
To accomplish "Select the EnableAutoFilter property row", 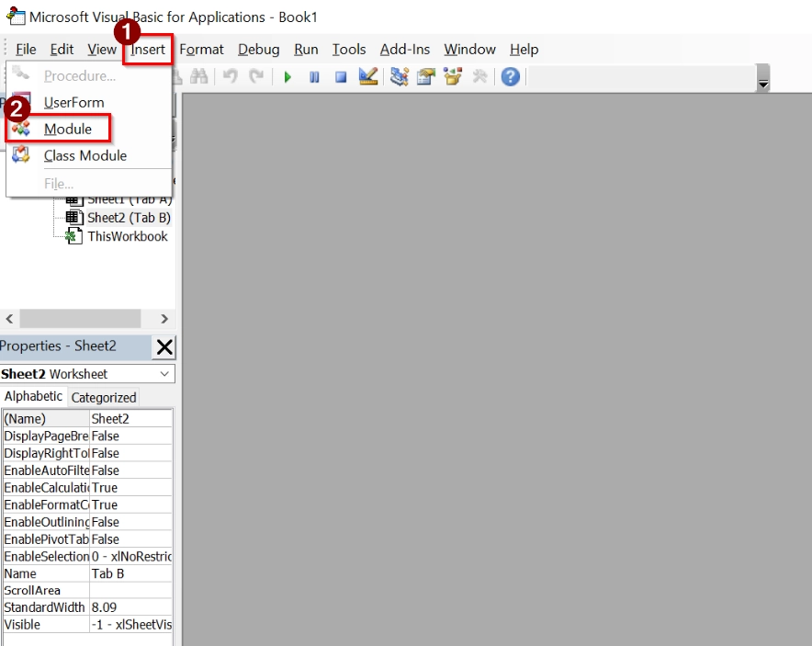I will point(87,470).
